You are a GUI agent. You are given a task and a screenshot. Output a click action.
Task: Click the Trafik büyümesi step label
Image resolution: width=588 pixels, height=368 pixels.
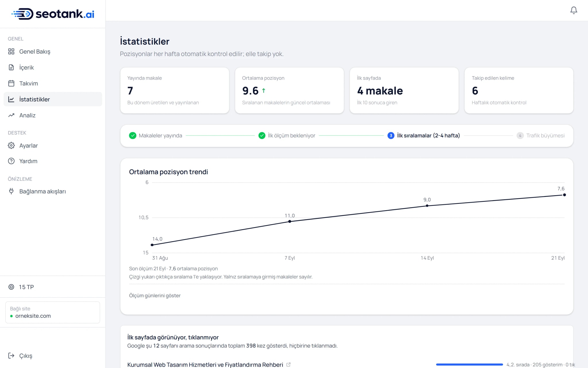(545, 135)
